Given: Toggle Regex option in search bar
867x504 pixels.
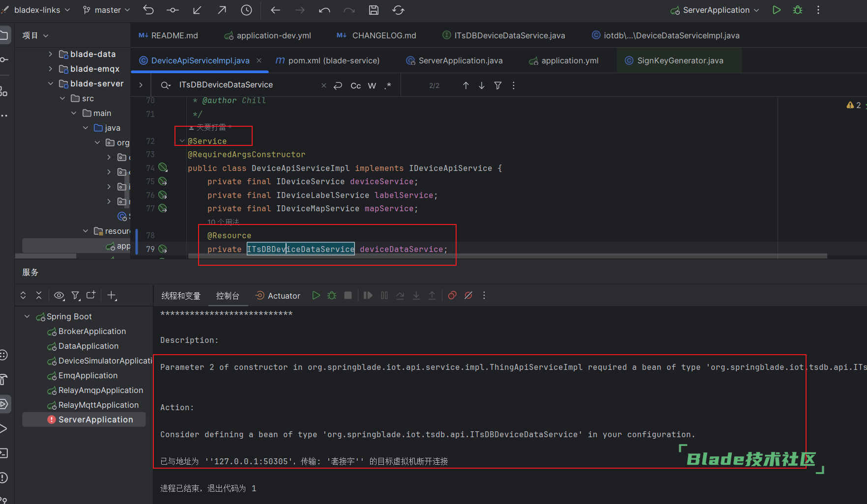Looking at the screenshot, I should (x=388, y=85).
